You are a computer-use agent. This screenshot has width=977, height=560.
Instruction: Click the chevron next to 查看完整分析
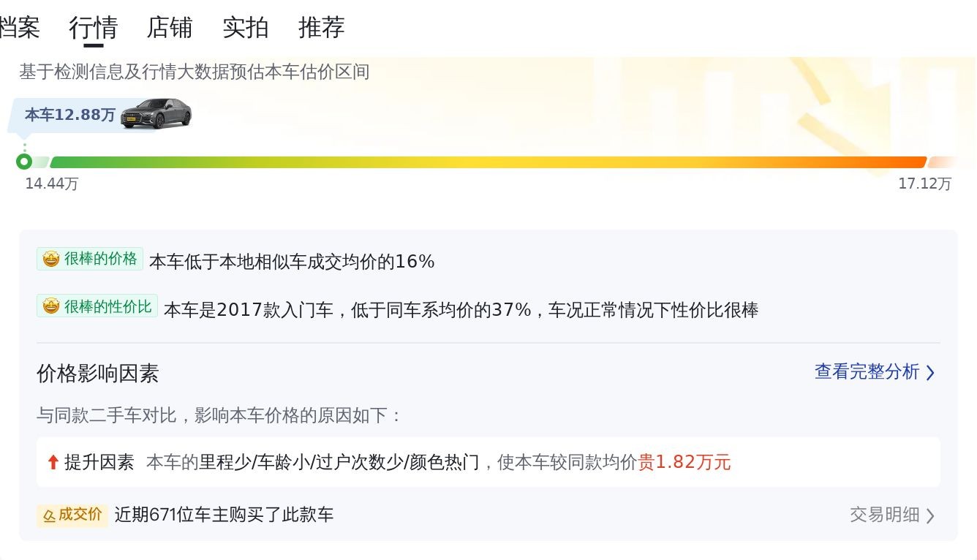[x=930, y=373]
